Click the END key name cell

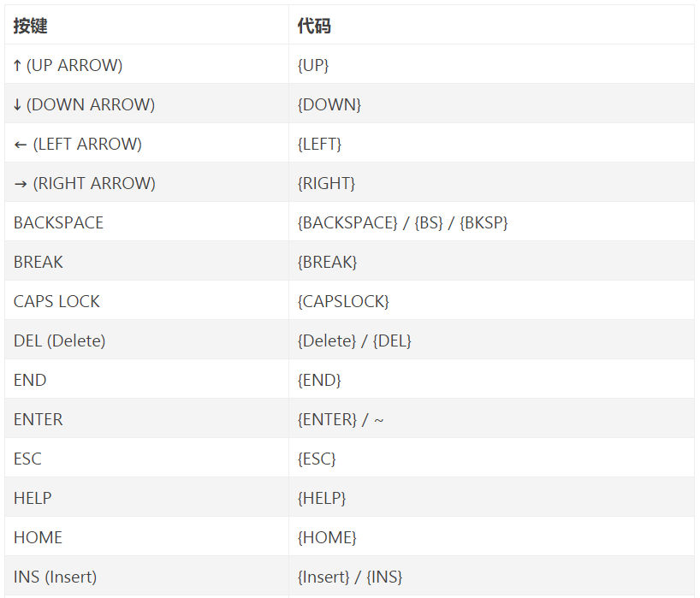tap(147, 379)
